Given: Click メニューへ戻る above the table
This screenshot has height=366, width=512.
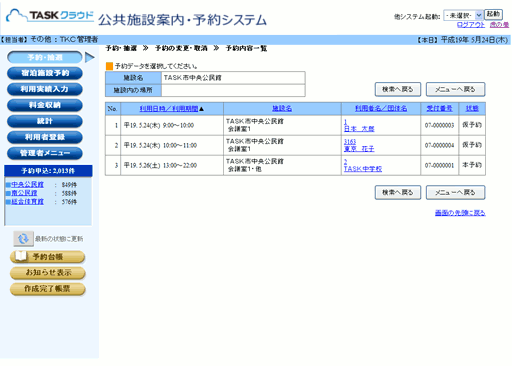Looking at the screenshot, I should (x=455, y=89).
